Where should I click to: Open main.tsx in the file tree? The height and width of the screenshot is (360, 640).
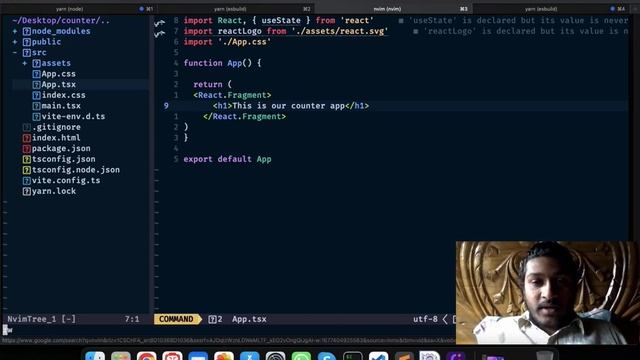(61, 106)
